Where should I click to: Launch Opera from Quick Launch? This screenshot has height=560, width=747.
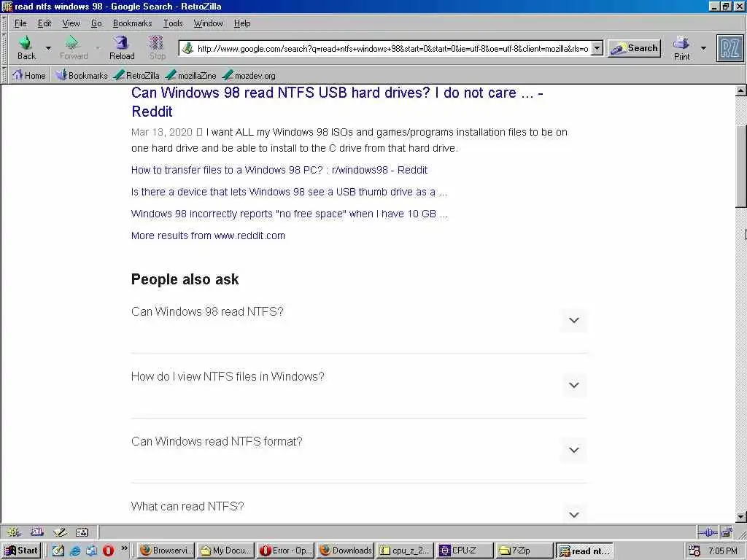(108, 551)
